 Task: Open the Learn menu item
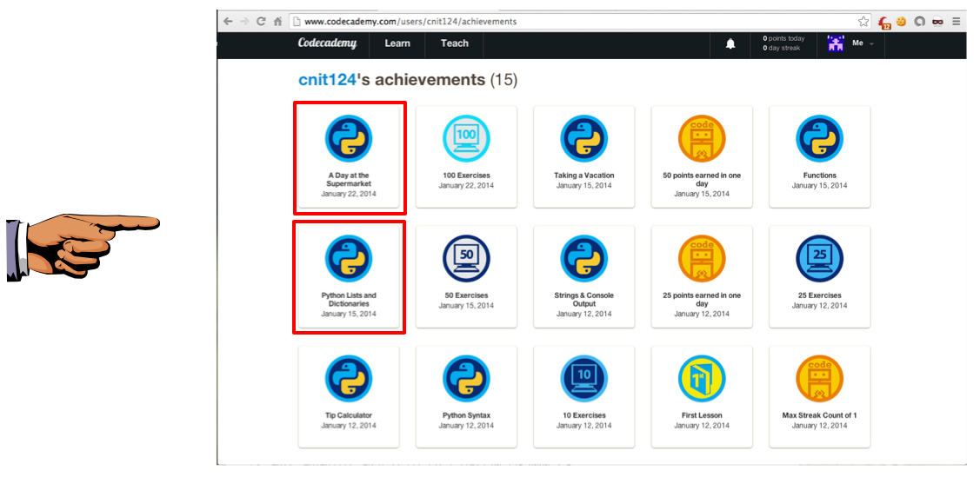397,43
